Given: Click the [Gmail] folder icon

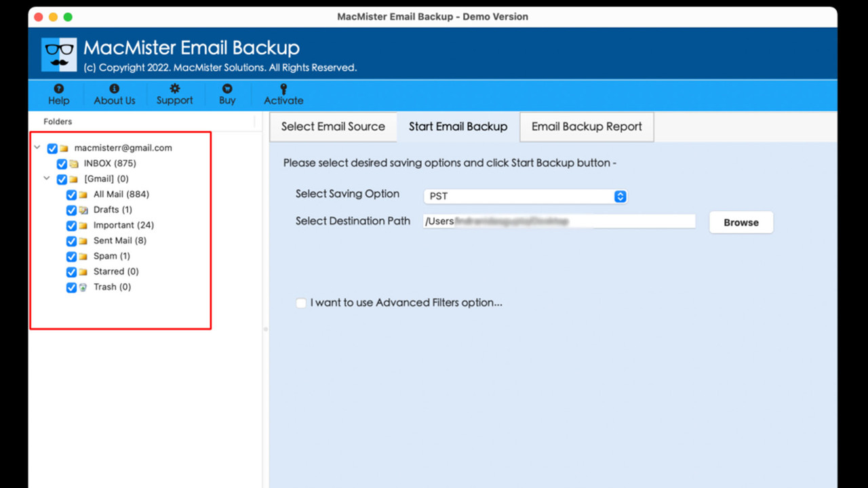Looking at the screenshot, I should 73,180.
